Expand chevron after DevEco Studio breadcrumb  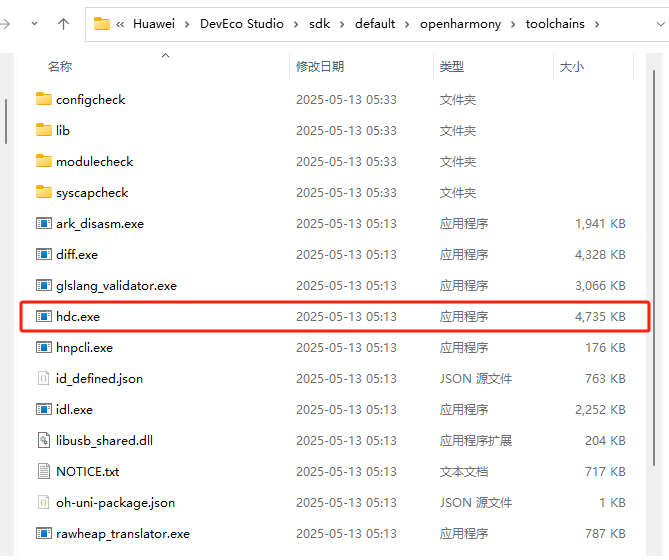pyautogui.click(x=296, y=24)
